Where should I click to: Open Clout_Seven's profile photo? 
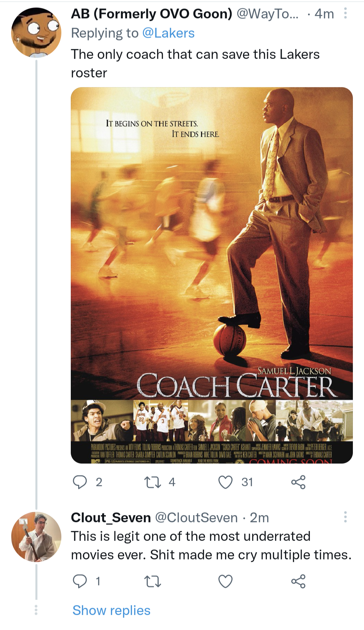pyautogui.click(x=36, y=537)
